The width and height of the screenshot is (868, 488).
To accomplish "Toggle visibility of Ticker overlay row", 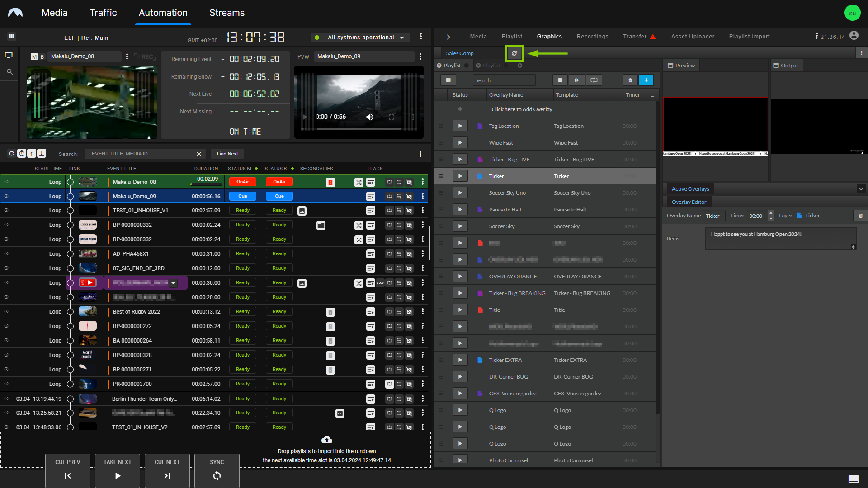I will point(460,176).
